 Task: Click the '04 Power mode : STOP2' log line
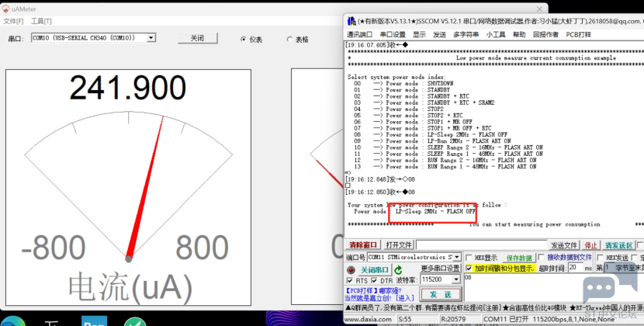click(399, 109)
